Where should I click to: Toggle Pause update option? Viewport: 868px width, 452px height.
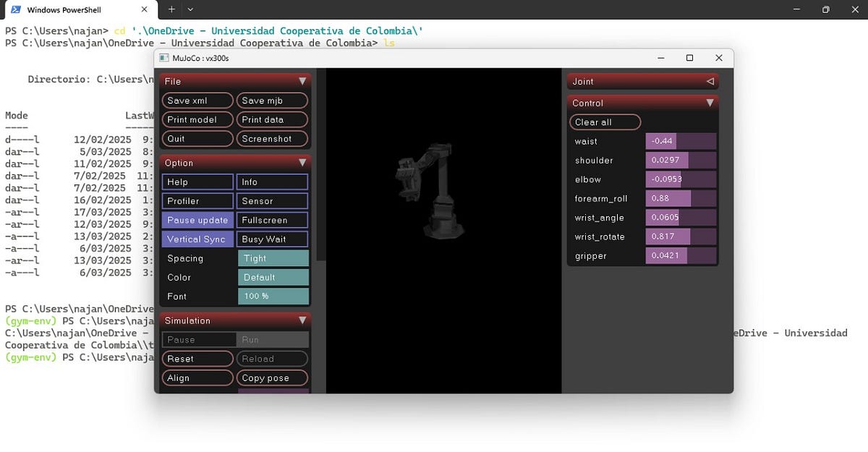click(x=197, y=220)
